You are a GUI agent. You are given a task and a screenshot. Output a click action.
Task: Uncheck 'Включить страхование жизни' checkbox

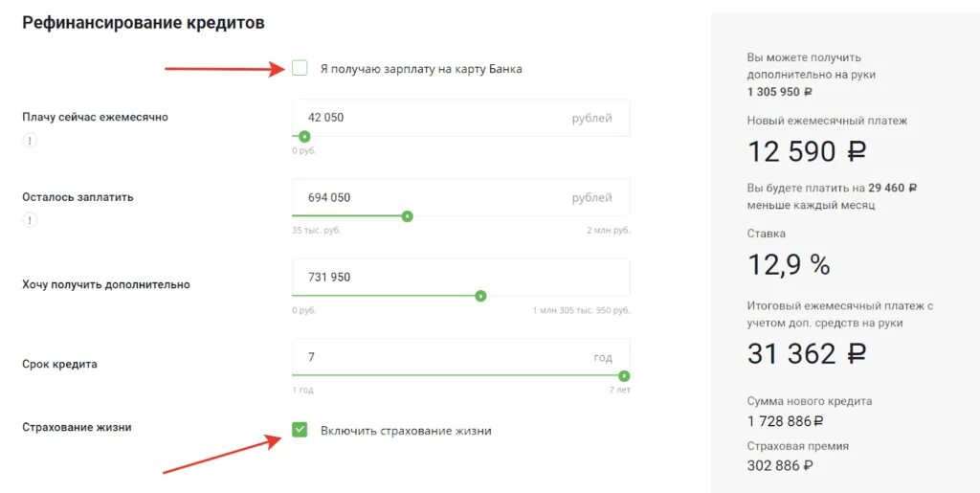(300, 429)
